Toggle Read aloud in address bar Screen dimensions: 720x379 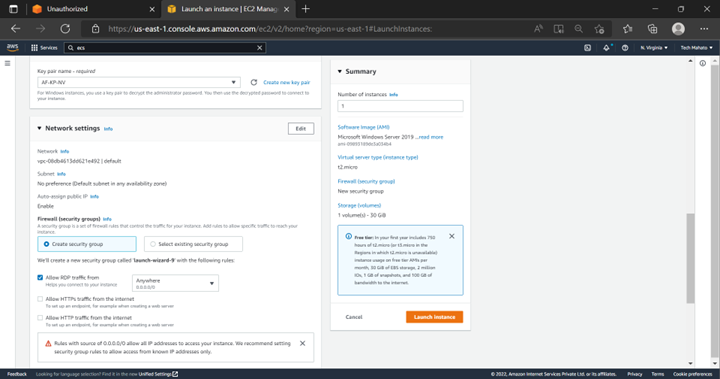pyautogui.click(x=538, y=29)
